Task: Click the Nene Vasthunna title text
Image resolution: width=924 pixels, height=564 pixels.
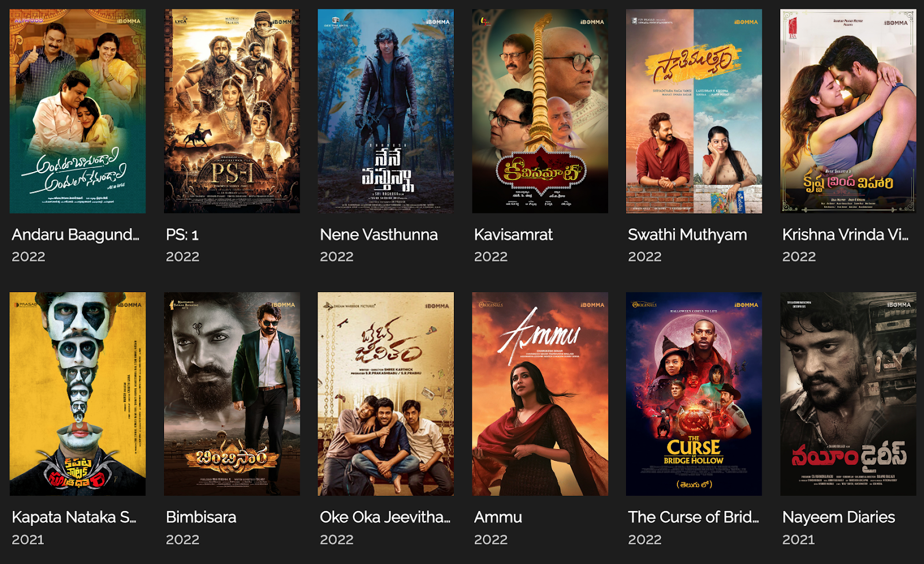Action: 379,234
